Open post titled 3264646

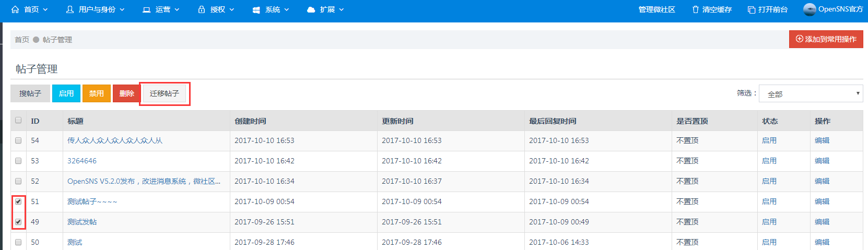pyautogui.click(x=82, y=161)
